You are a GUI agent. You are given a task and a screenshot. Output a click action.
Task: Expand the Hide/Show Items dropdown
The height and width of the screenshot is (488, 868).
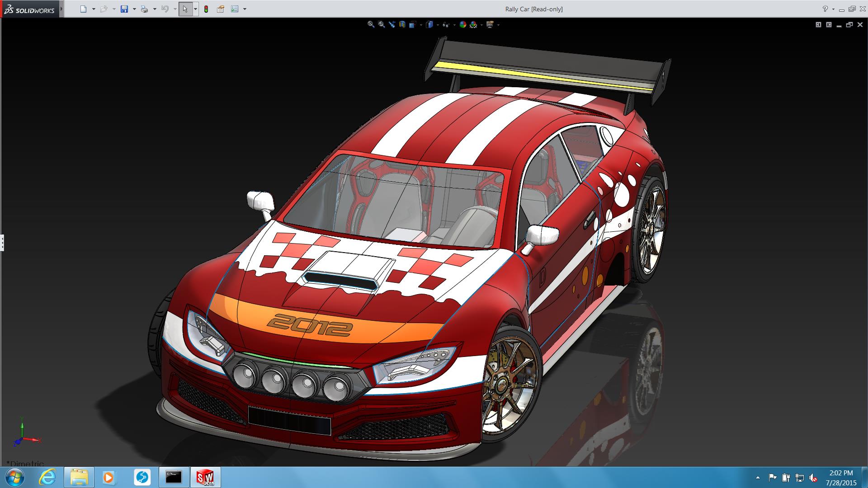pos(454,25)
